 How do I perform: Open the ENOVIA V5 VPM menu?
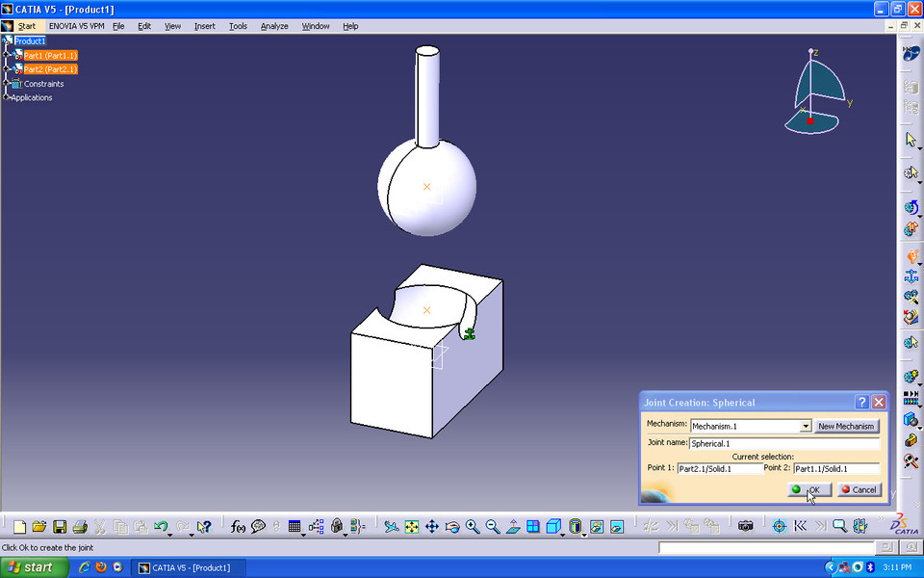[76, 26]
